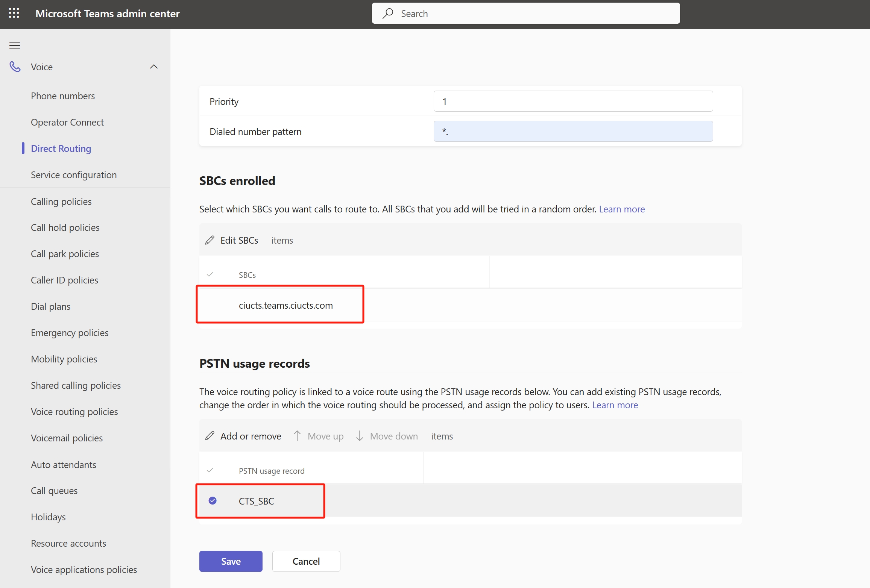Collapse the Voice section chevron
Viewport: 870px width, 588px height.
[x=154, y=67]
